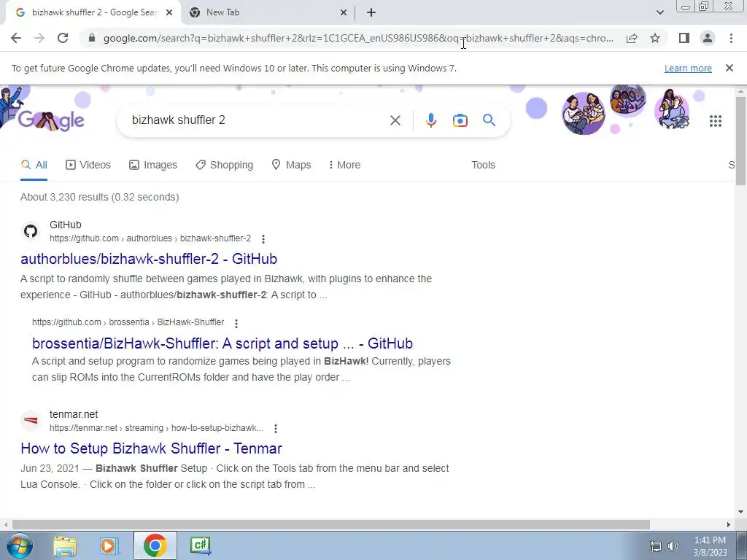Open How to Setup Bizhawk Shuffler - Tenmar
The image size is (747, 560).
pos(152,448)
